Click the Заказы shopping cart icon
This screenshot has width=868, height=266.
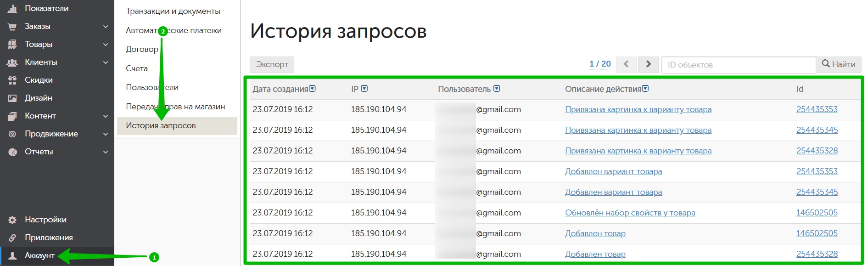point(12,27)
